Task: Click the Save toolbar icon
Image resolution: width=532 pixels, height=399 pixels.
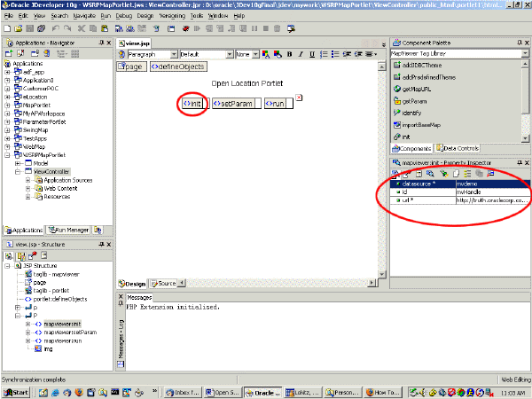Action: tap(30, 29)
